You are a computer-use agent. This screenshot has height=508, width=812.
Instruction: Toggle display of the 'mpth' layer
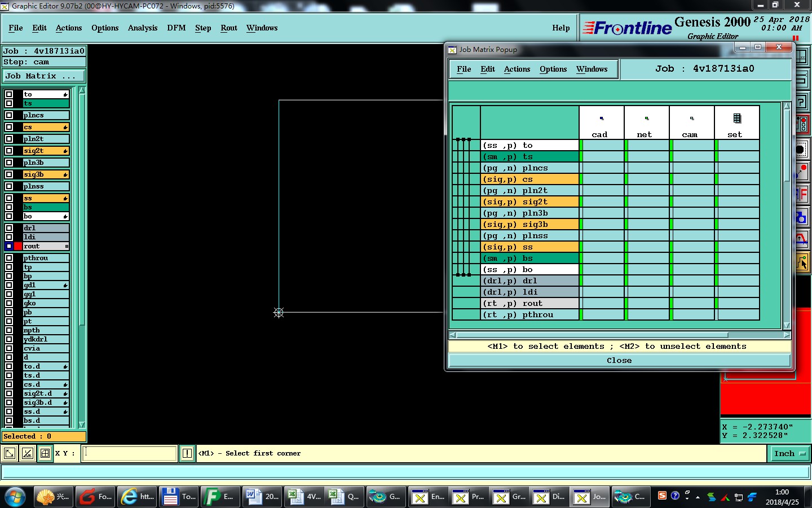pyautogui.click(x=9, y=330)
